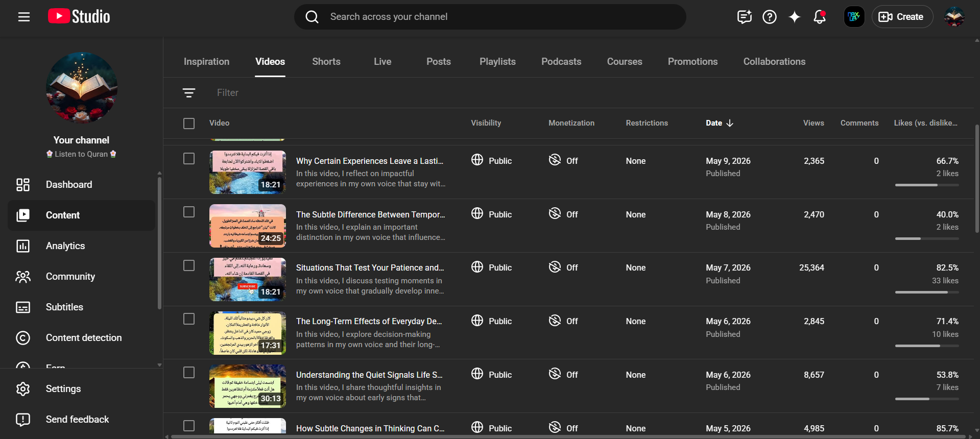The height and width of the screenshot is (439, 980).
Task: Click the Dashboard sidebar icon
Action: (x=23, y=185)
